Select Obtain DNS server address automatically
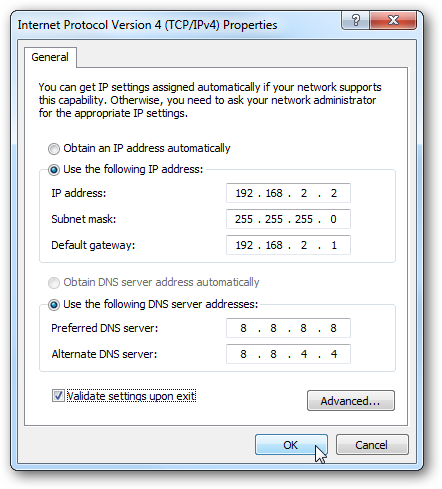Image resolution: width=442 pixels, height=489 pixels. pyautogui.click(x=54, y=283)
